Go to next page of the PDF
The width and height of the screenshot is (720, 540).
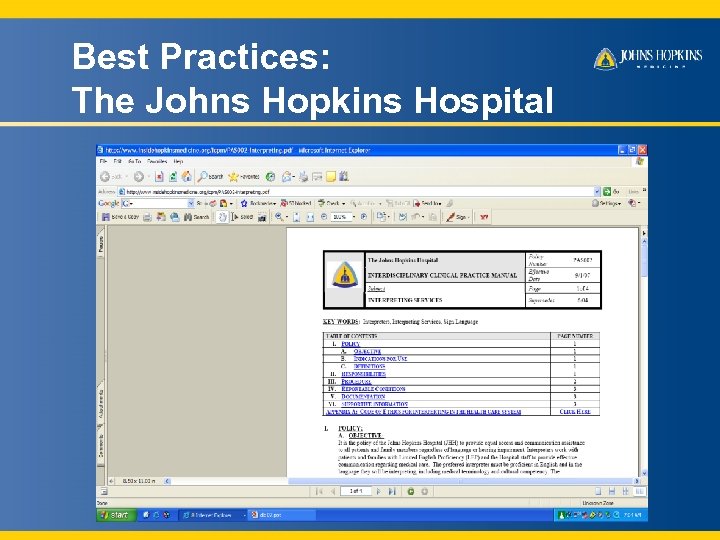(x=378, y=492)
